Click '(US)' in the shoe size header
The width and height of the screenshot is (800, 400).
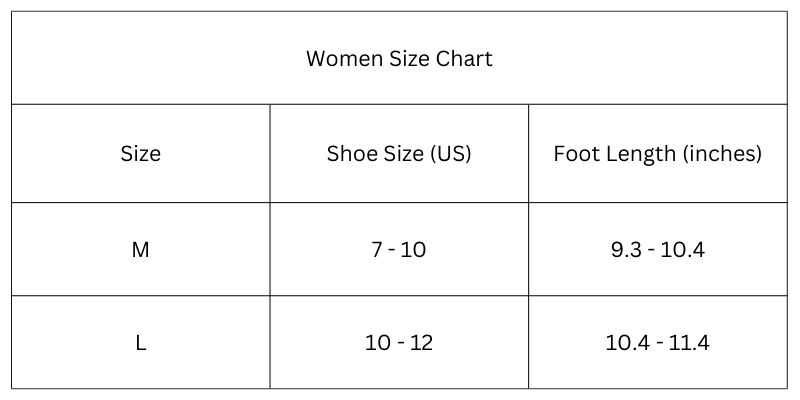point(450,154)
